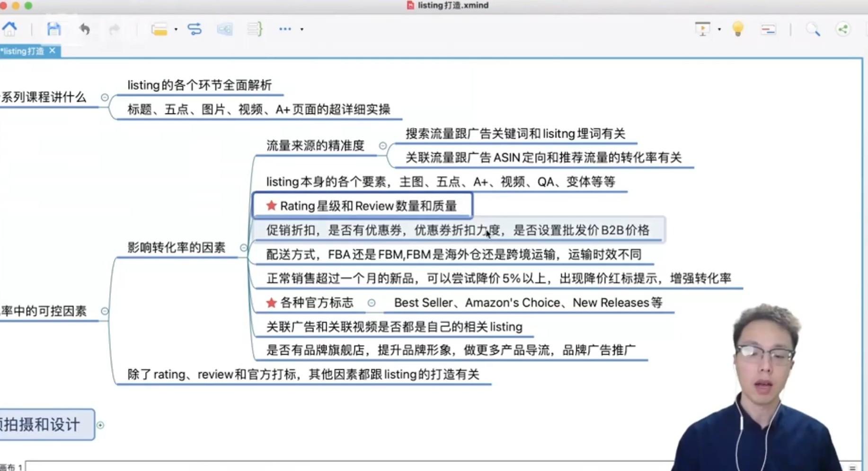This screenshot has width=868, height=471.
Task: Click the Search magnifier icon
Action: click(x=813, y=29)
